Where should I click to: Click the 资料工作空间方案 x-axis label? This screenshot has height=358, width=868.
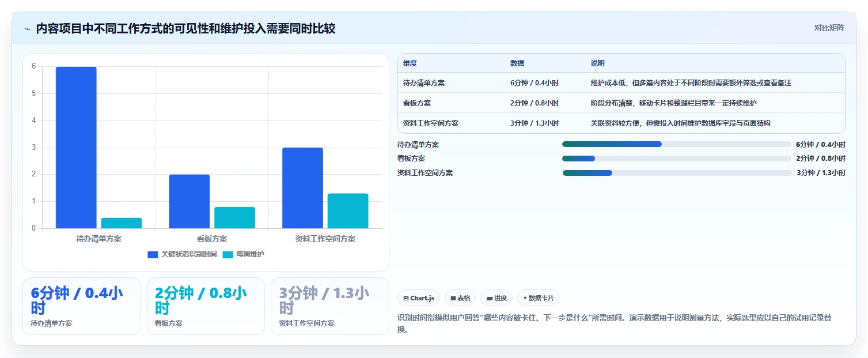coord(325,239)
